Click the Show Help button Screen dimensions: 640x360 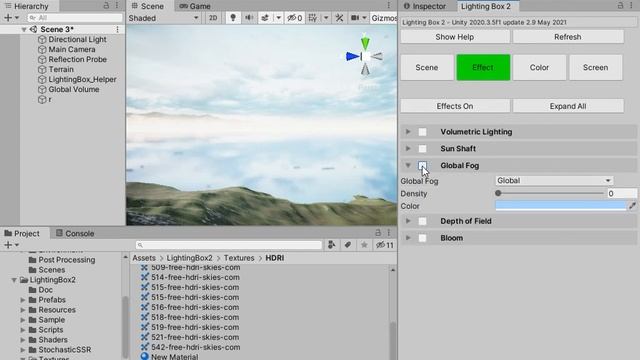click(455, 37)
